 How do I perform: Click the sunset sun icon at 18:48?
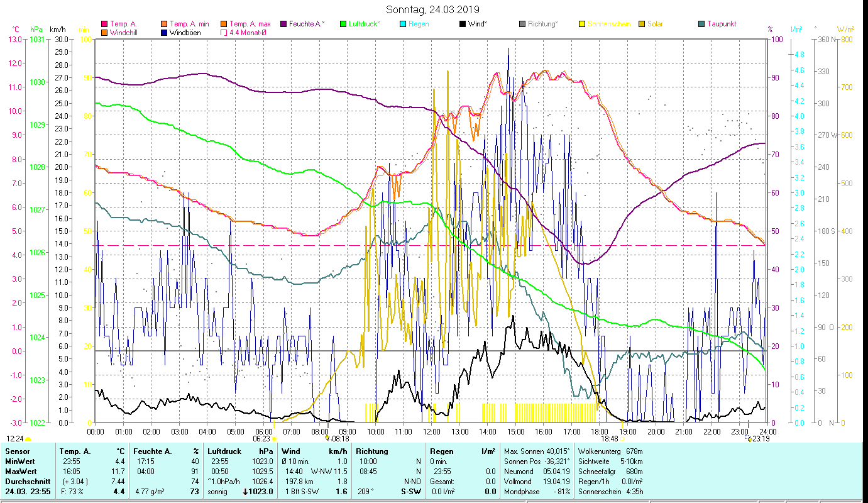623,439
